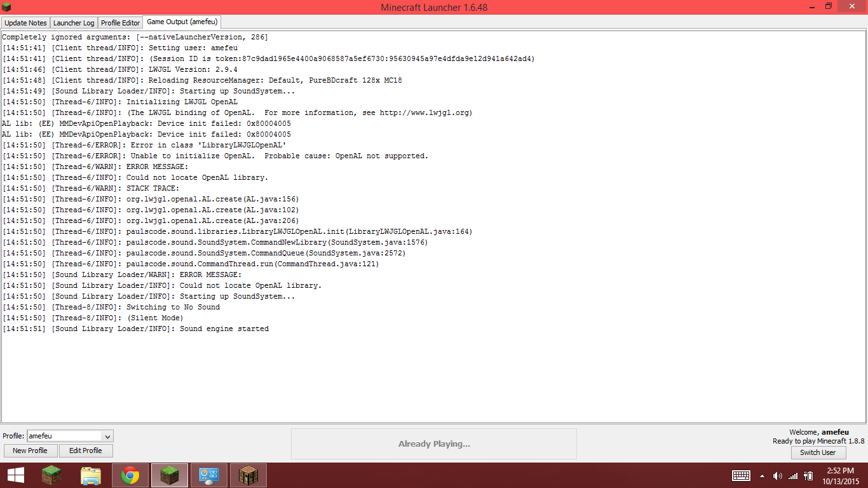Click the 'Welcome, amefeu' text
This screenshot has width=868, height=488.
[819, 432]
